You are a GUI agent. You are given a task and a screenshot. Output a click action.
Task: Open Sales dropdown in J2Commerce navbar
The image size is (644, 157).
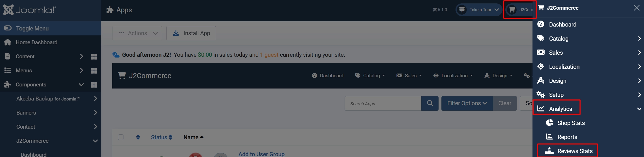tap(409, 76)
